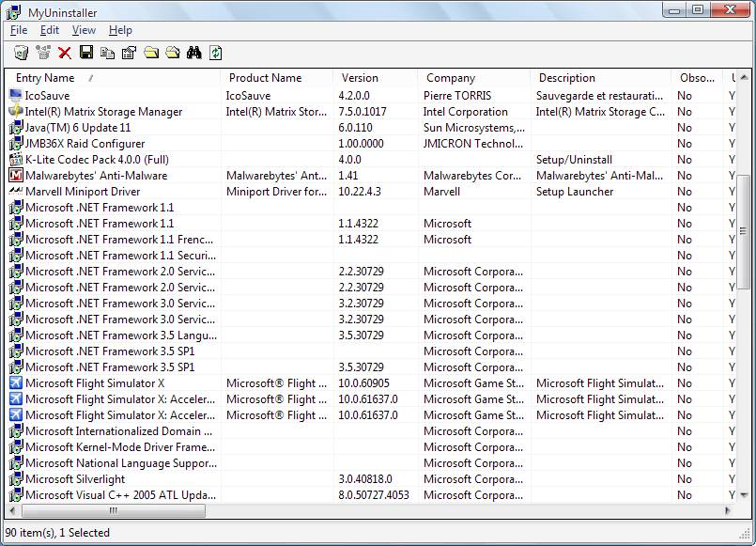756x546 pixels.
Task: Sort by the Version column header
Action: pyautogui.click(x=375, y=78)
